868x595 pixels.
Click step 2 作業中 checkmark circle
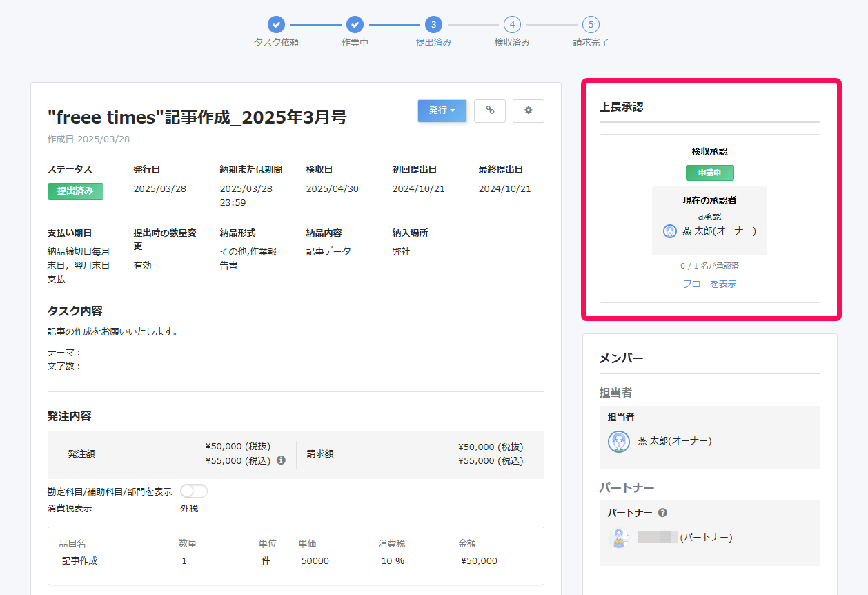coord(355,25)
